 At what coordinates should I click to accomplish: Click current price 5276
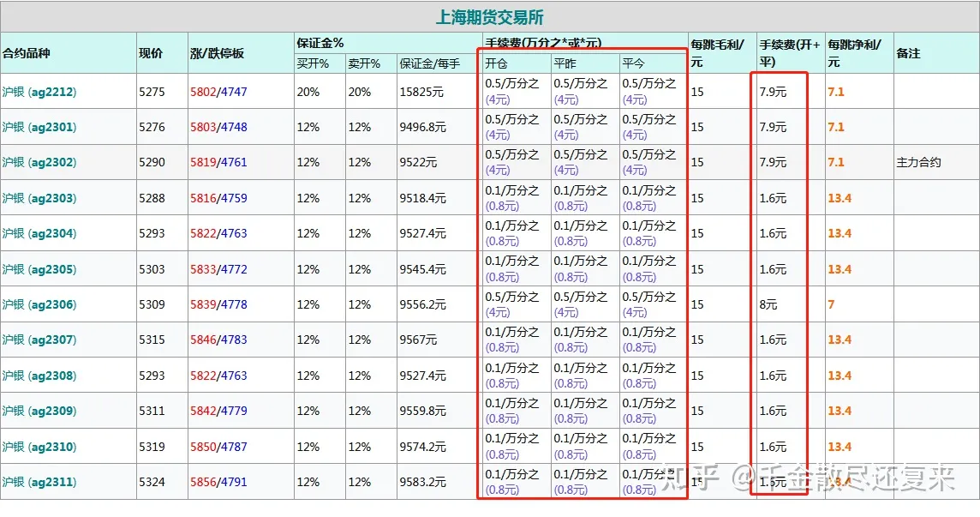pyautogui.click(x=152, y=127)
